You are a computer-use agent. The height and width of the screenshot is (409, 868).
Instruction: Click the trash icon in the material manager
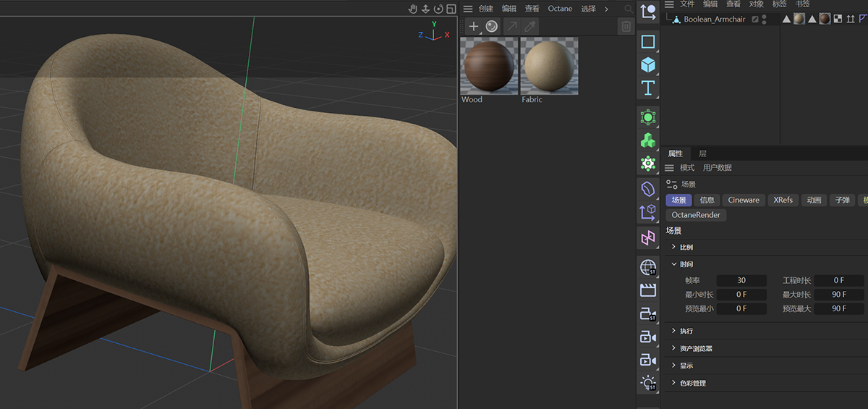click(626, 27)
